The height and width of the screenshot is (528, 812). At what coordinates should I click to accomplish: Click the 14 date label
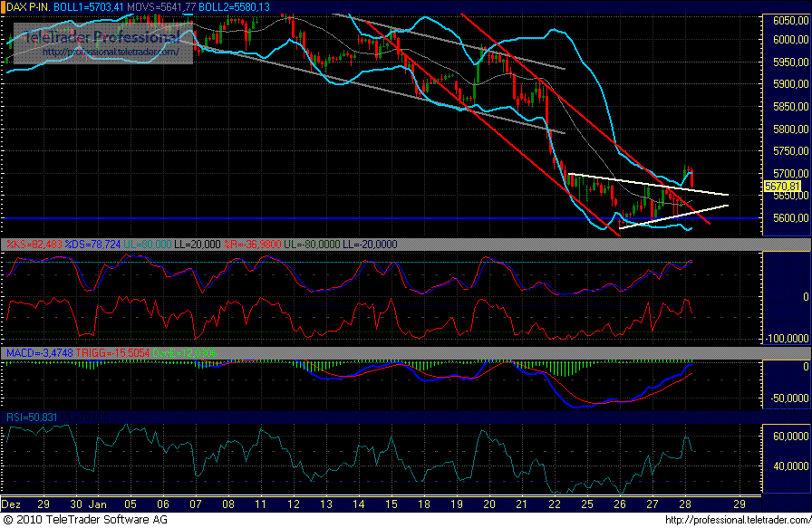point(358,504)
